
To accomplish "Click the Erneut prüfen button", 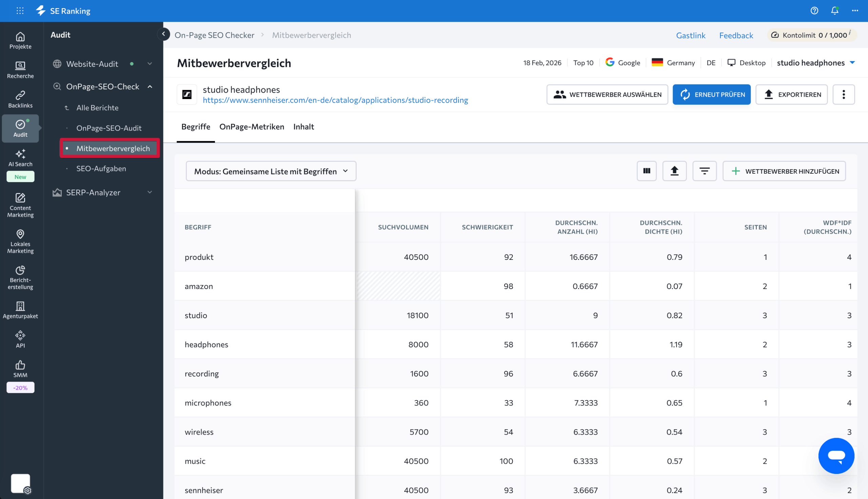I will coord(711,95).
